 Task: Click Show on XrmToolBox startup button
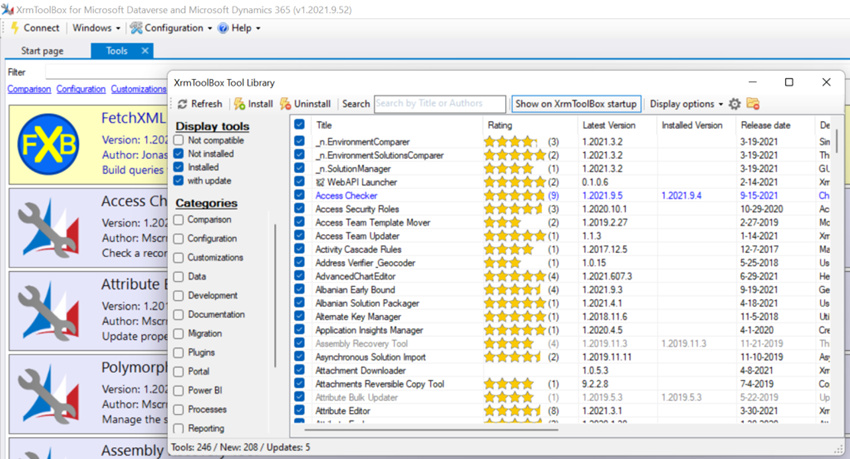click(x=576, y=104)
